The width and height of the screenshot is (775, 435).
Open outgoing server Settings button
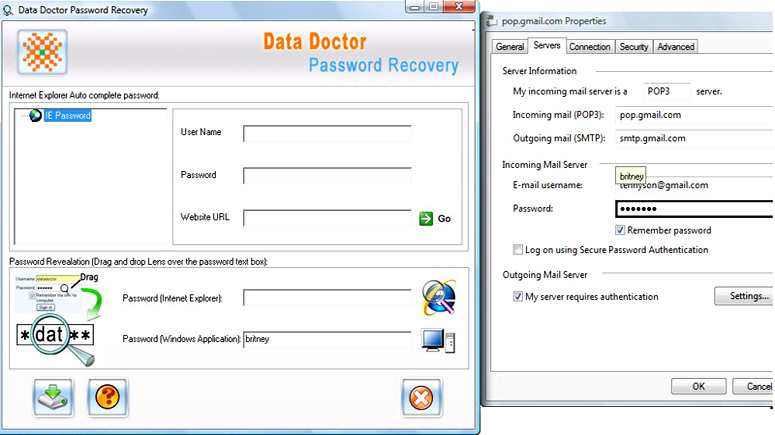(x=744, y=296)
